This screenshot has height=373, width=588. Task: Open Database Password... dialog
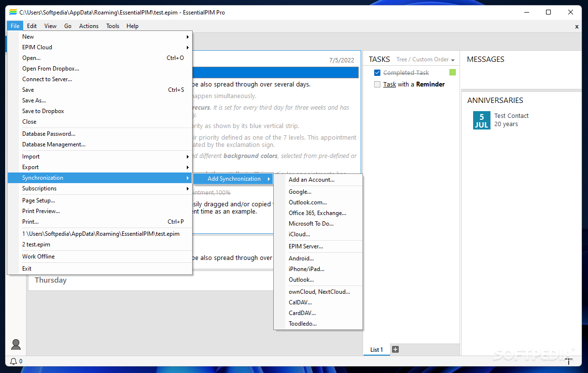pyautogui.click(x=100, y=134)
